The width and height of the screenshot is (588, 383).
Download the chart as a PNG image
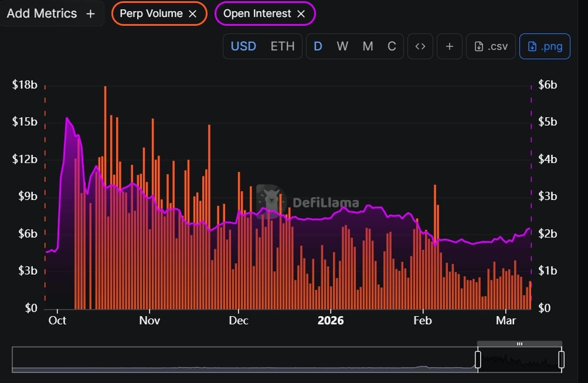(545, 46)
